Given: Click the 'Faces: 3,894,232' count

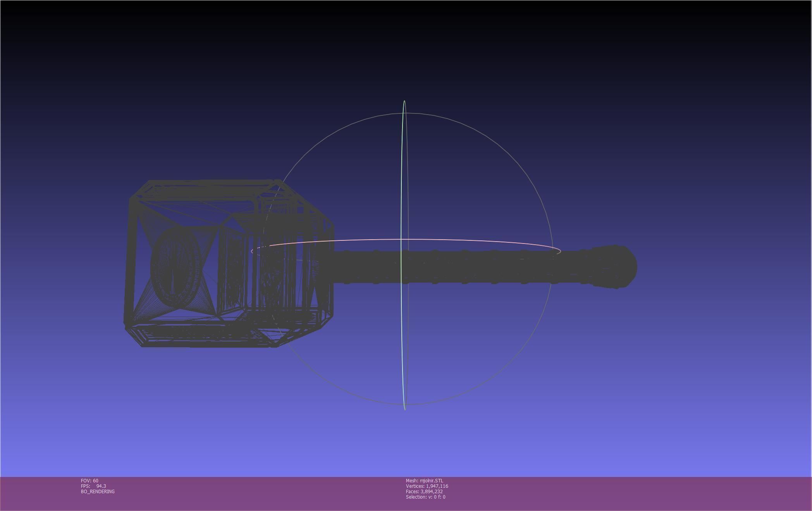Looking at the screenshot, I should pyautogui.click(x=424, y=491).
